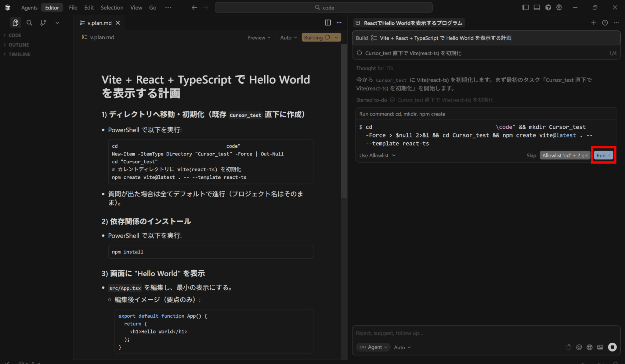Viewport: 625px width, 364px height.
Task: Open settings gear in title bar
Action: pos(559,8)
